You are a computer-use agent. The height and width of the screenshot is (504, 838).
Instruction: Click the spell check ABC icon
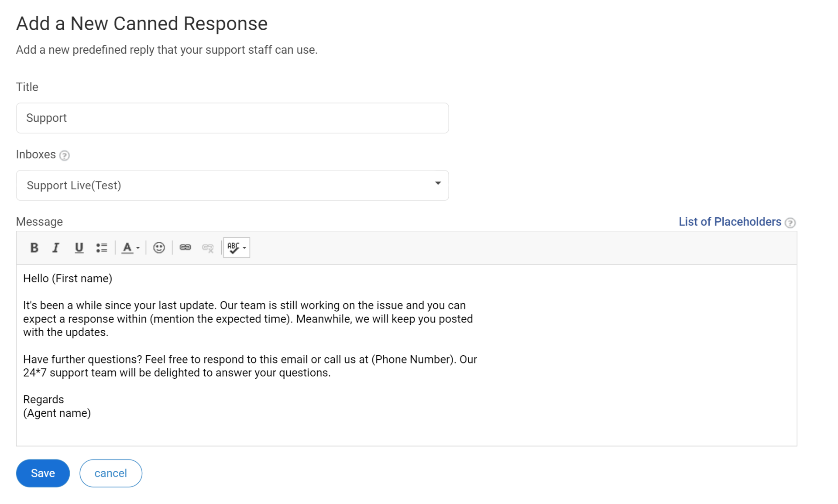coord(233,247)
